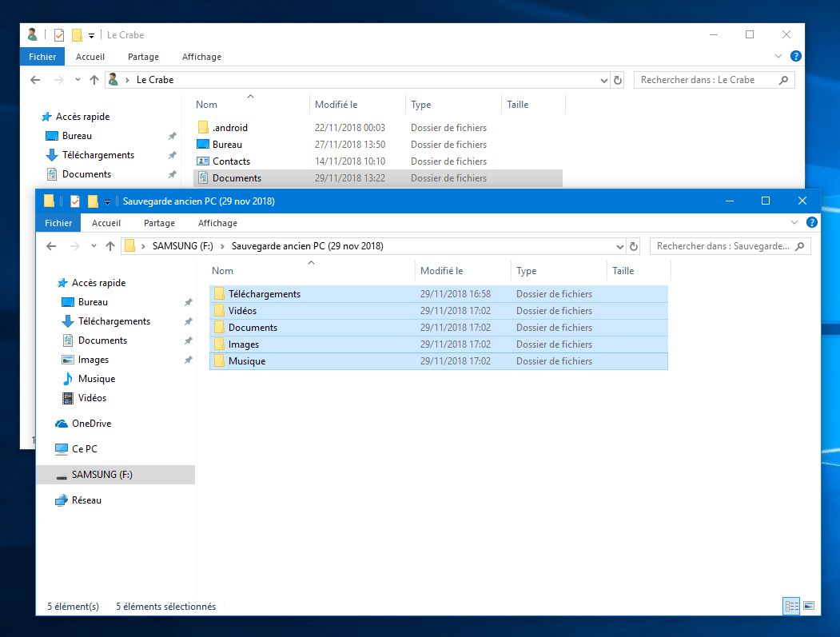Refresh the Le Crabe folder view
The height and width of the screenshot is (637, 840).
[x=618, y=81]
